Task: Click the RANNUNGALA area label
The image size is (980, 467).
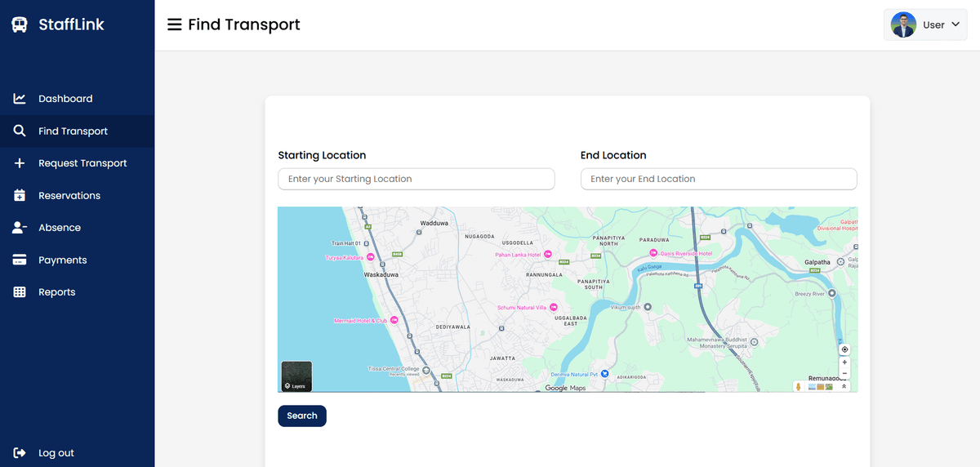Action: (544, 275)
